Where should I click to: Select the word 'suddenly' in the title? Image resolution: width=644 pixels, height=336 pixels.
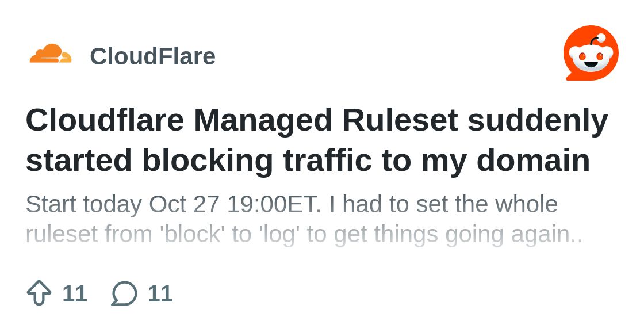538,120
